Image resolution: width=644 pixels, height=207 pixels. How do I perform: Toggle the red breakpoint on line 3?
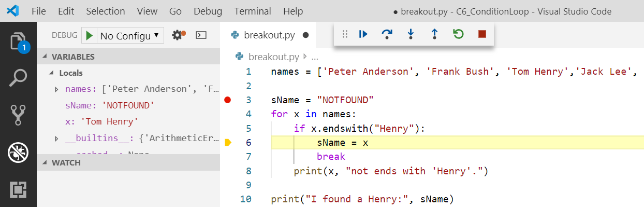pos(228,100)
